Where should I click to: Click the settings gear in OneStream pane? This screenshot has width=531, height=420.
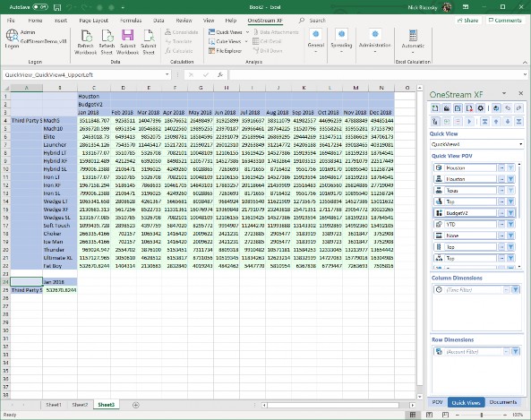pyautogui.click(x=480, y=108)
